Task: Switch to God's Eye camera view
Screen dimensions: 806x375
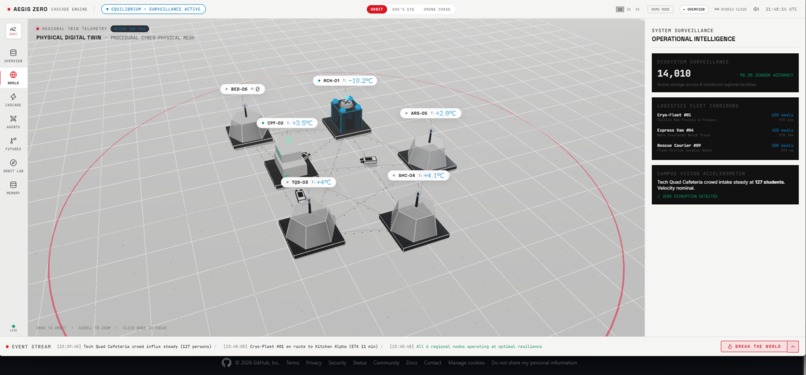Action: [405, 9]
